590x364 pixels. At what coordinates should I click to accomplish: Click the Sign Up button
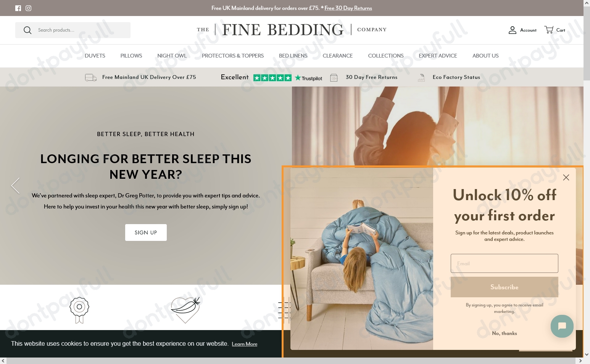pos(146,233)
